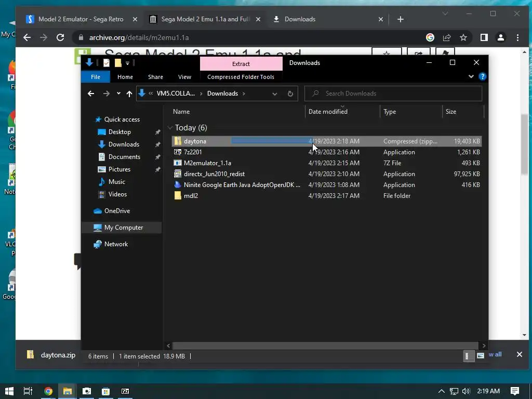
Task: Switch to details view layout button
Action: [469, 356]
